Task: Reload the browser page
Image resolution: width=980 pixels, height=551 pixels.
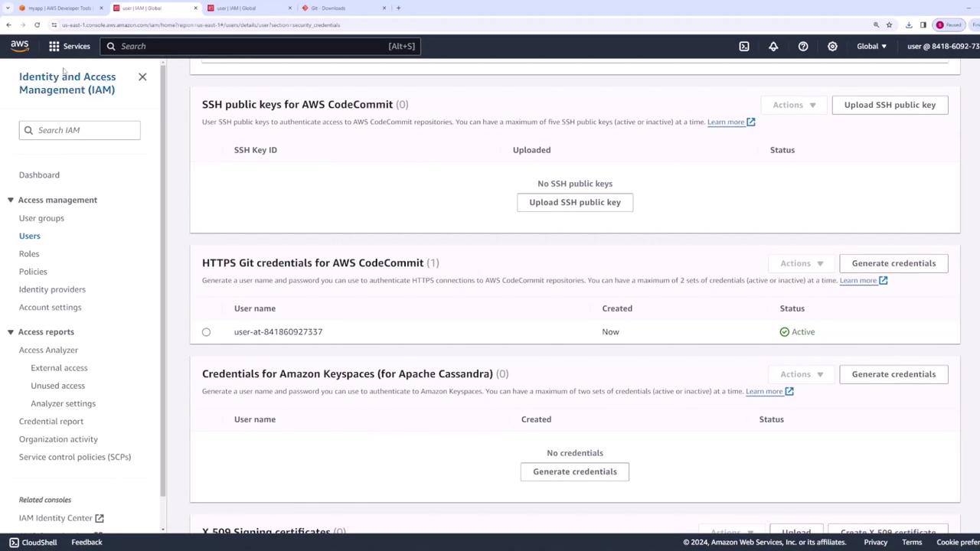Action: coord(37,24)
